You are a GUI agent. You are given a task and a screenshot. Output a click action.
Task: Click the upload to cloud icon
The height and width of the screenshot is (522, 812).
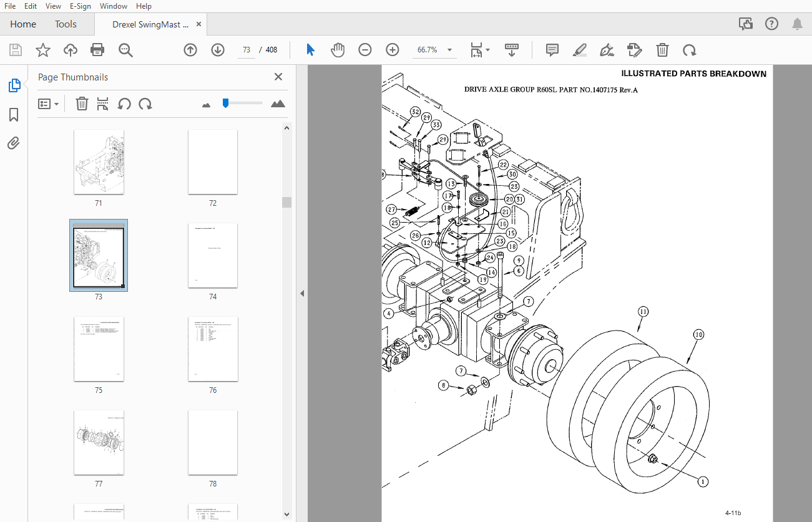tap(71, 50)
